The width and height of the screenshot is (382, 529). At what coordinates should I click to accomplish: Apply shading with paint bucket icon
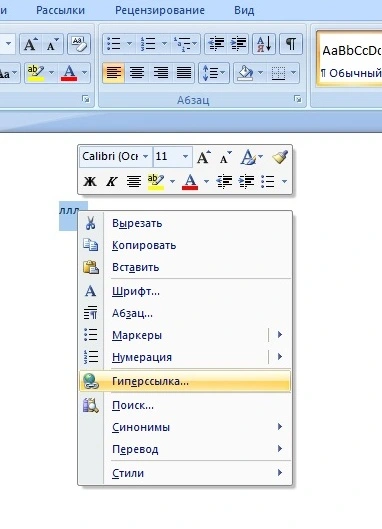pyautogui.click(x=246, y=73)
